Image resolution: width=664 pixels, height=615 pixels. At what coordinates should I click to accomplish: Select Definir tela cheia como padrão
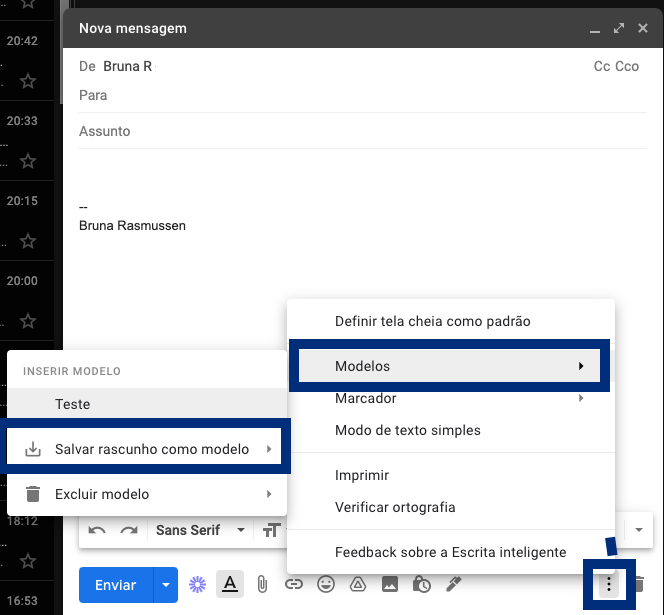(451, 321)
